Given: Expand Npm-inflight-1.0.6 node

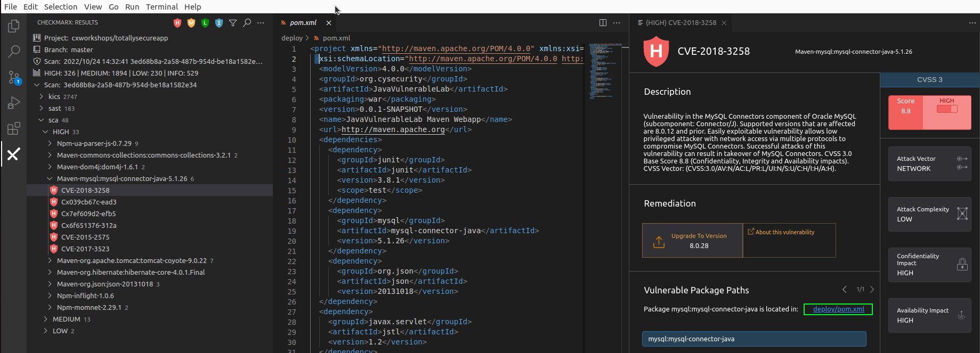Looking at the screenshot, I should pos(50,295).
